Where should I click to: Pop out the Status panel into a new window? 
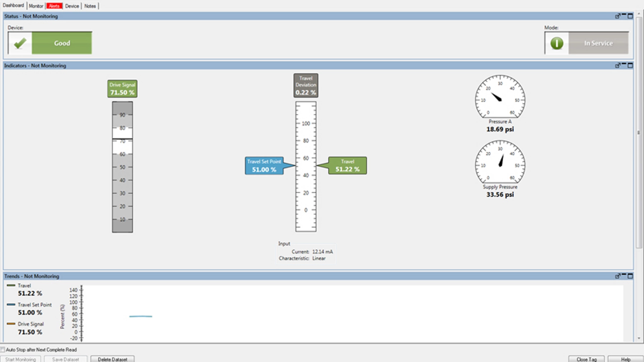(618, 16)
